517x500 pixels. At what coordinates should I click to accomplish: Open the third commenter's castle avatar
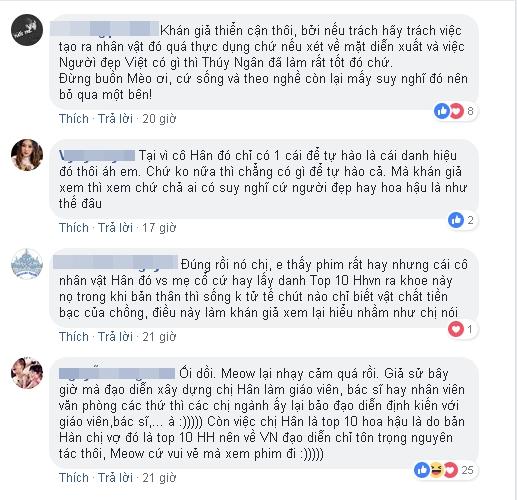(27, 264)
